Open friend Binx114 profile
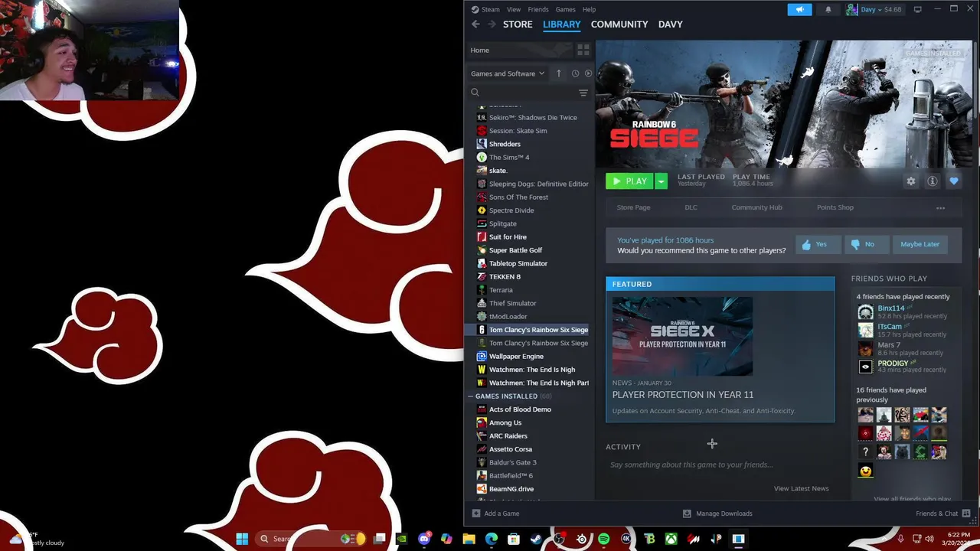The image size is (980, 551). pyautogui.click(x=890, y=308)
